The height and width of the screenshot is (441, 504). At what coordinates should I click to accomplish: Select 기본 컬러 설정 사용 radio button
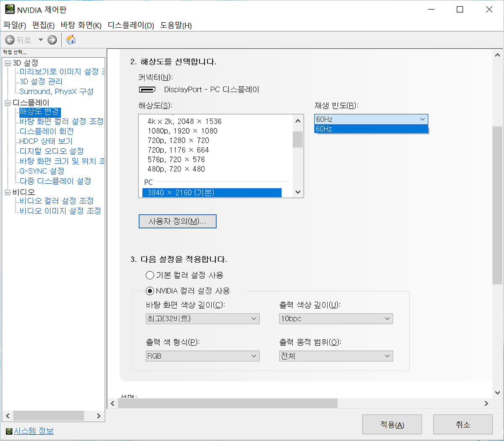click(x=150, y=275)
